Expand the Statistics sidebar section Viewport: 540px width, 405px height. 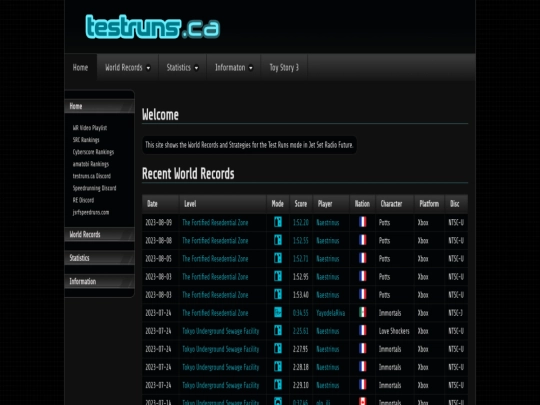(x=99, y=258)
